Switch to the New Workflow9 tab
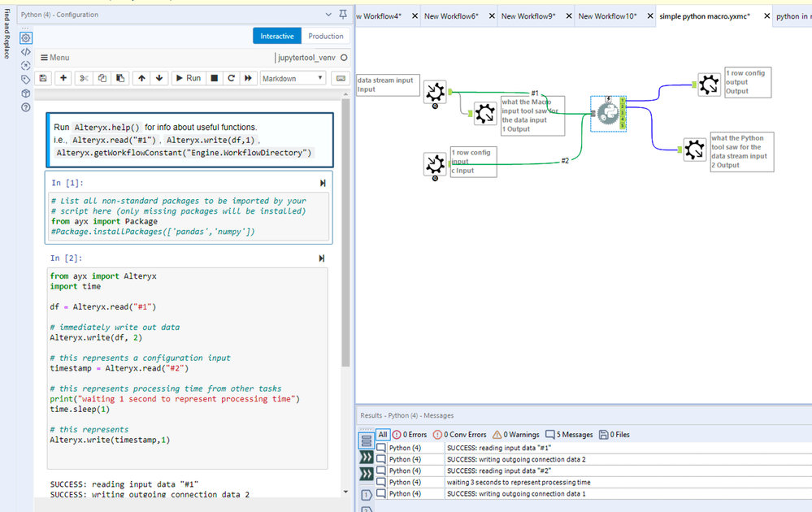This screenshot has height=512, width=812. coord(528,16)
